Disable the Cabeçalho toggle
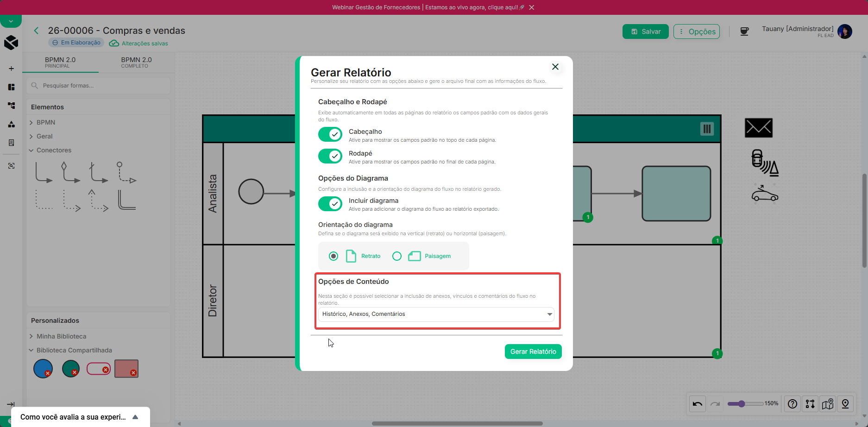This screenshot has width=868, height=427. pyautogui.click(x=330, y=134)
